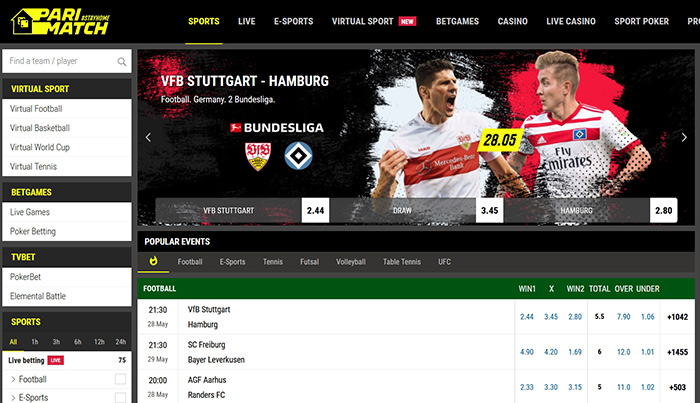The width and height of the screenshot is (700, 403).
Task: Click the VfB Stuttgart club crest
Action: point(258,156)
